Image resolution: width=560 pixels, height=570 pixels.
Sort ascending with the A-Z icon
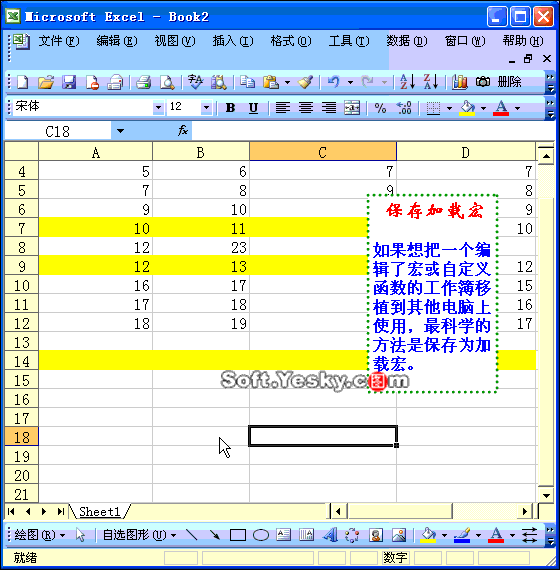(x=407, y=82)
